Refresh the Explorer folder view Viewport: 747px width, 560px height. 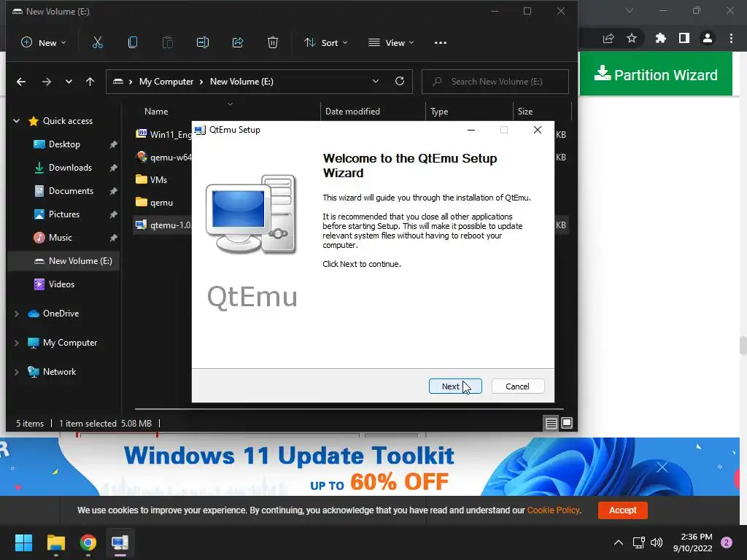click(x=400, y=82)
